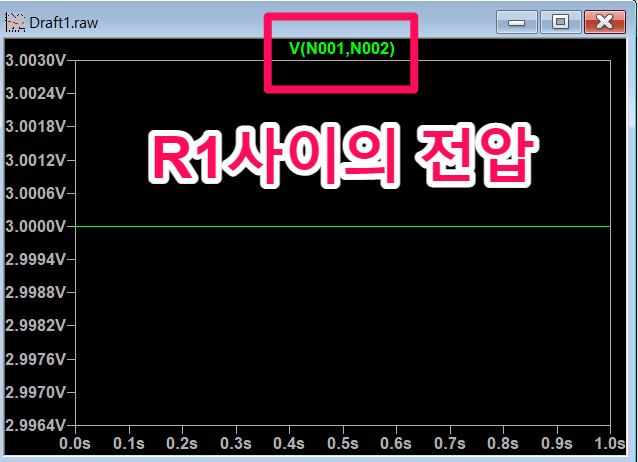Minimize the Draft1.raw window
638x462 pixels.
click(517, 22)
